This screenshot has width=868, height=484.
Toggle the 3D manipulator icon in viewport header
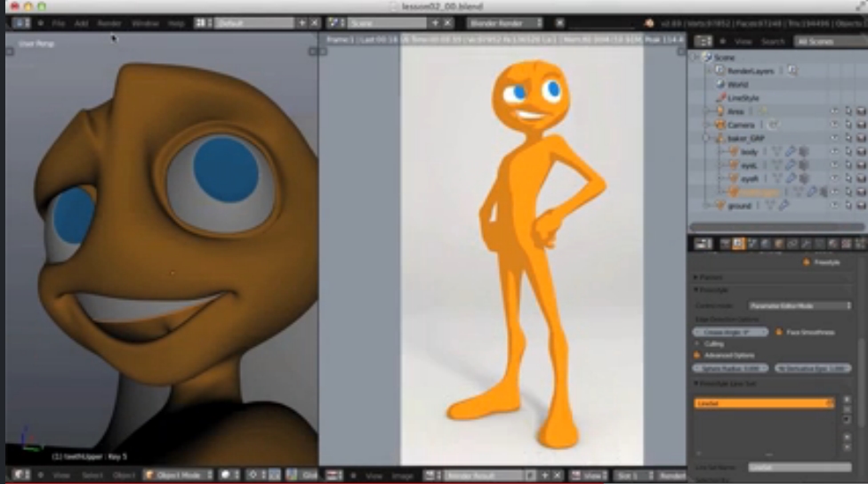292,475
